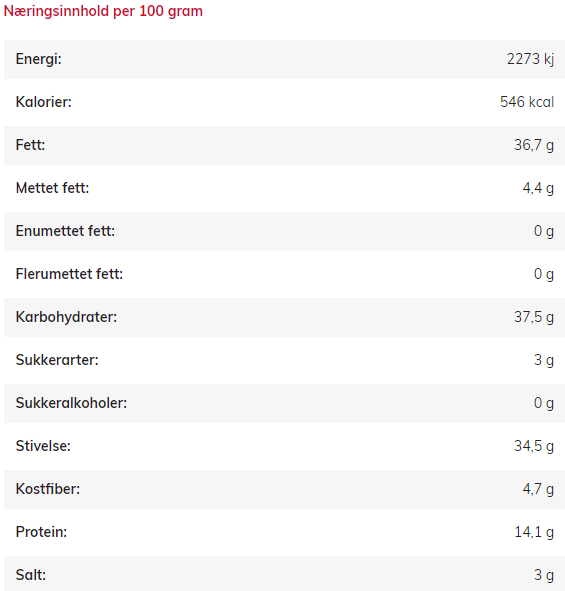
Task: Click the 14,1 g protein value
Action: point(534,532)
